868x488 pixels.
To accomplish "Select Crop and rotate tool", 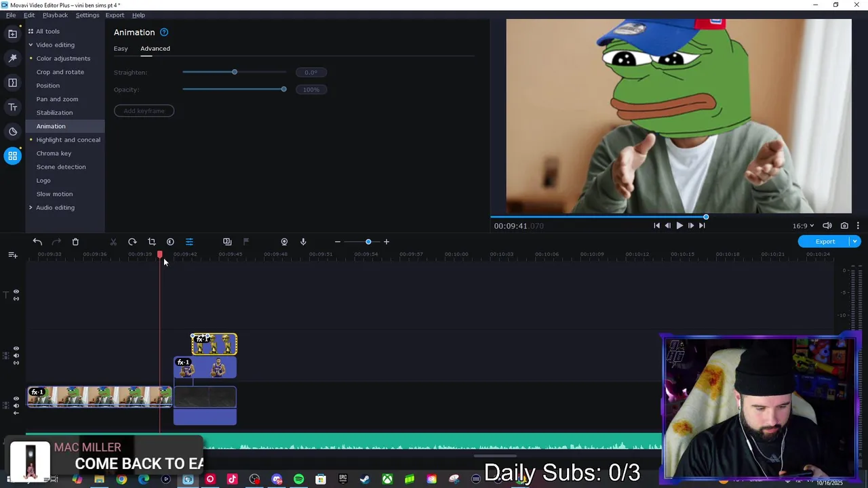I will (60, 72).
